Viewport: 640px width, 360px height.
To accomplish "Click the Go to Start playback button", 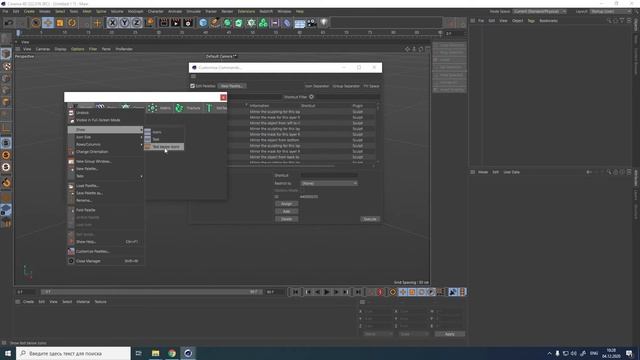I will [x=295, y=292].
